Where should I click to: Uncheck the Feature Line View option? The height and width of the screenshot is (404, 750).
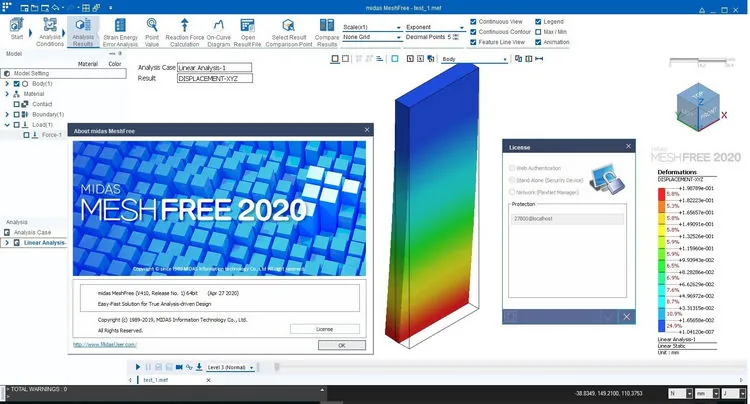click(x=473, y=42)
